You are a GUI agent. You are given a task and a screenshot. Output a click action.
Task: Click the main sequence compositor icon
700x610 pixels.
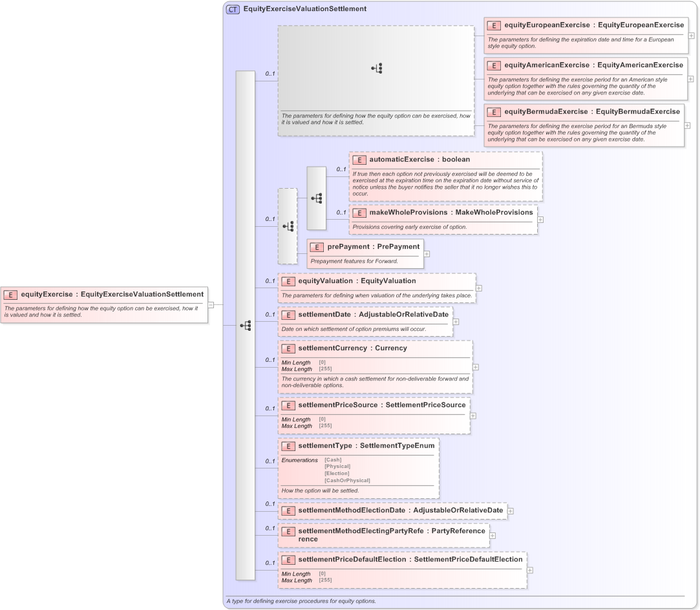(x=246, y=325)
